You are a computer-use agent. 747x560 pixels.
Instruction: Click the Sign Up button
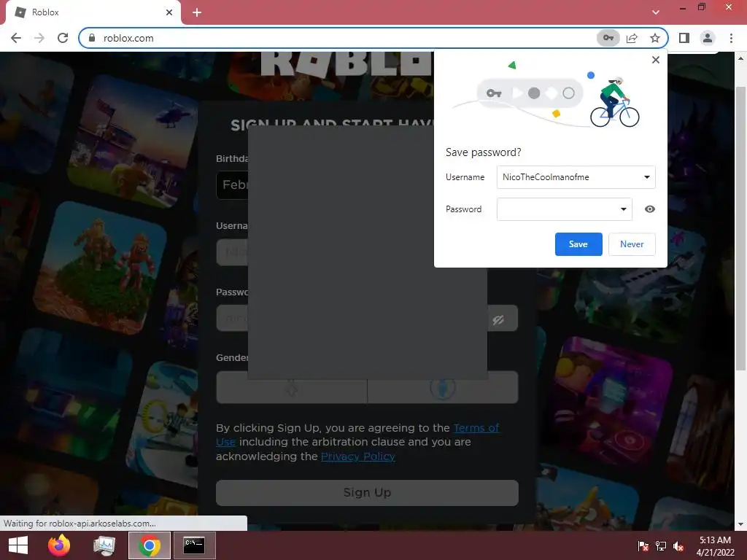click(x=368, y=492)
